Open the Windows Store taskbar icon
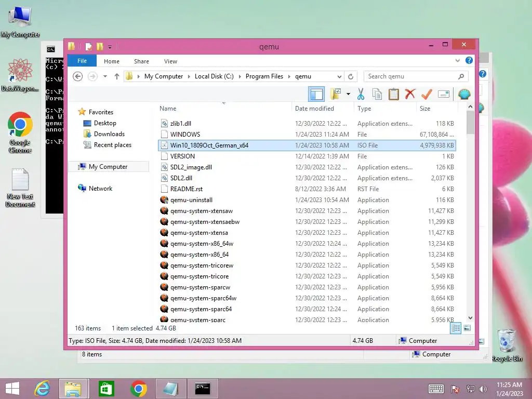Screen dimensions: 532x399 click(x=106, y=389)
